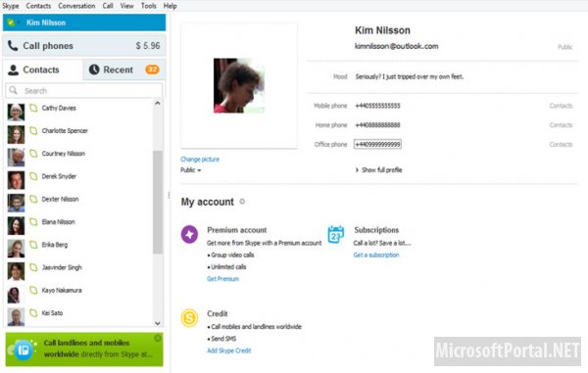588x373 pixels.
Task: Click Kayo Nakamura's status icon
Action: tap(33, 290)
